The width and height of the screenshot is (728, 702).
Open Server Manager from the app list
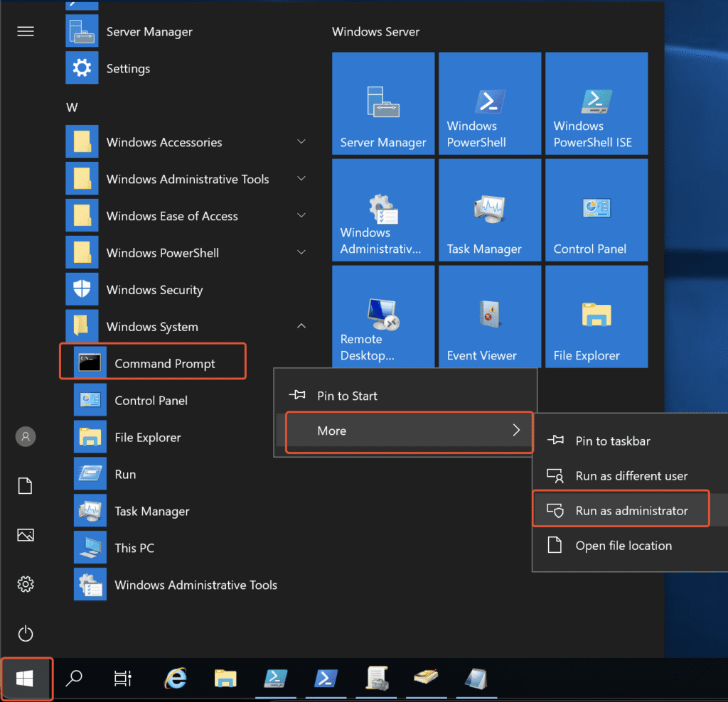pyautogui.click(x=186, y=31)
